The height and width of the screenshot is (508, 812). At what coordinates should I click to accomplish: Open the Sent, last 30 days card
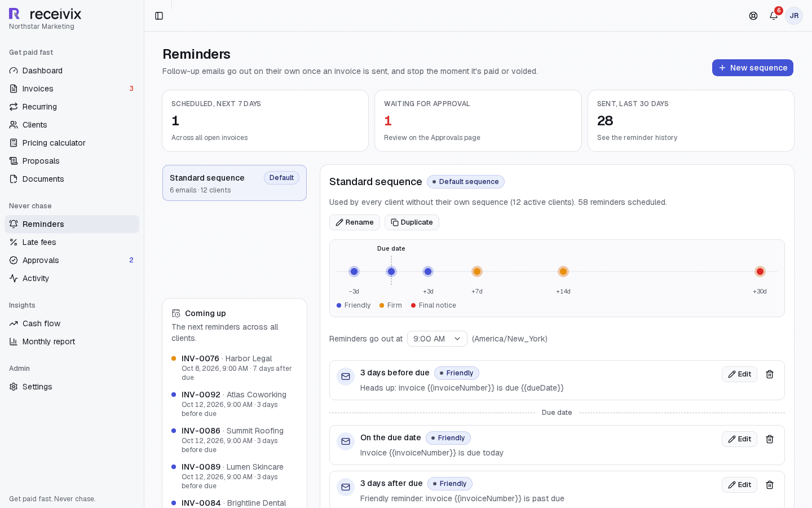pyautogui.click(x=691, y=121)
